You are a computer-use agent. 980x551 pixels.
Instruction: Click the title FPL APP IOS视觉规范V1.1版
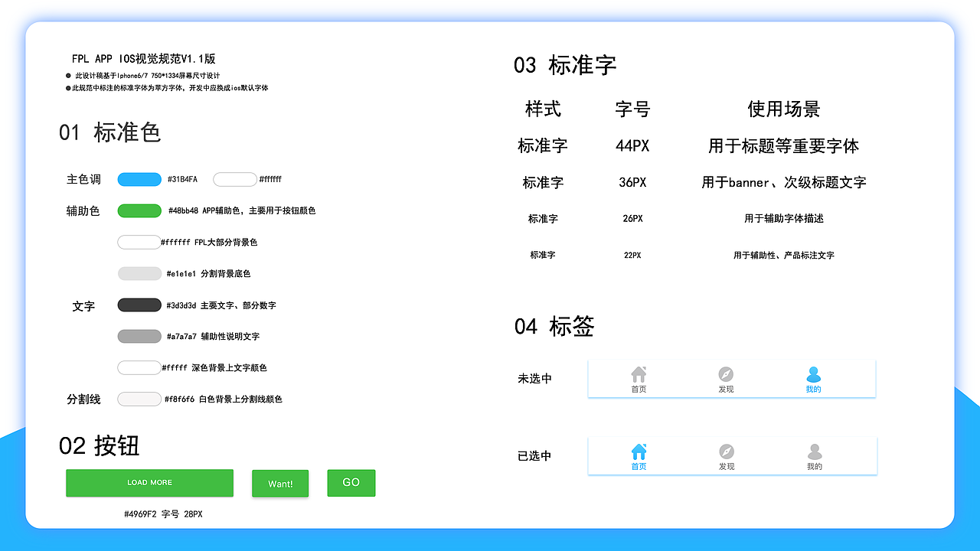[x=143, y=58]
